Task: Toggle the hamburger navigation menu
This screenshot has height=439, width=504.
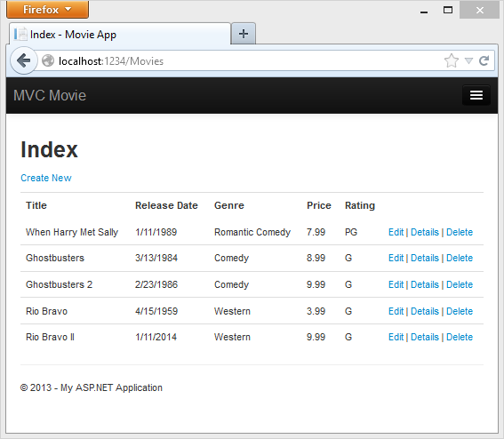Action: pos(476,95)
